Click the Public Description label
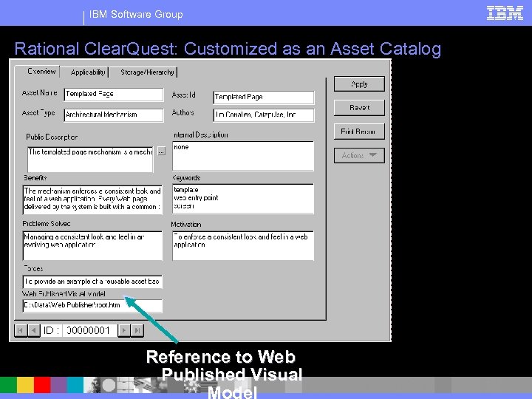 click(x=52, y=137)
